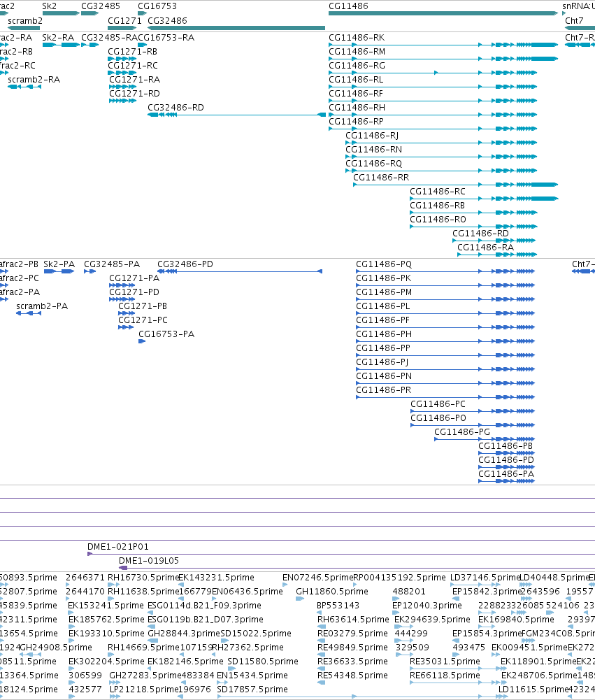Select protein CG11486-PH
The image size is (595, 700).
click(x=383, y=334)
